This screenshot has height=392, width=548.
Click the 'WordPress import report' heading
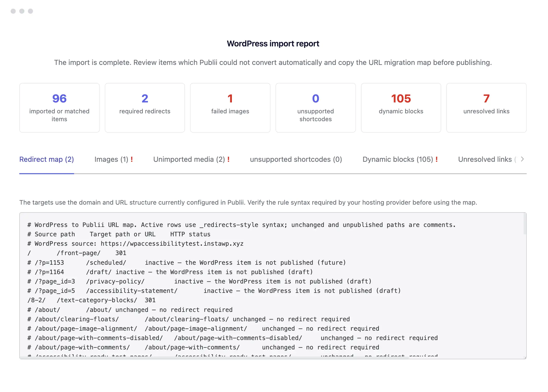273,44
